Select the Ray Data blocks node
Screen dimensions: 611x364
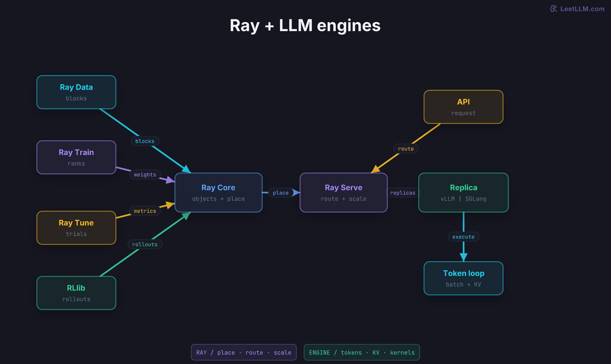(76, 92)
